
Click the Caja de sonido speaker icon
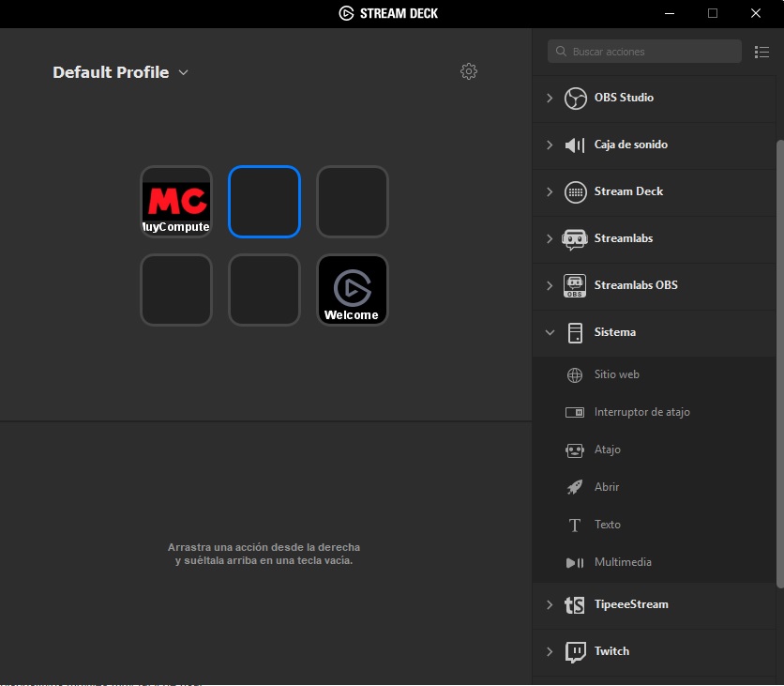point(575,145)
